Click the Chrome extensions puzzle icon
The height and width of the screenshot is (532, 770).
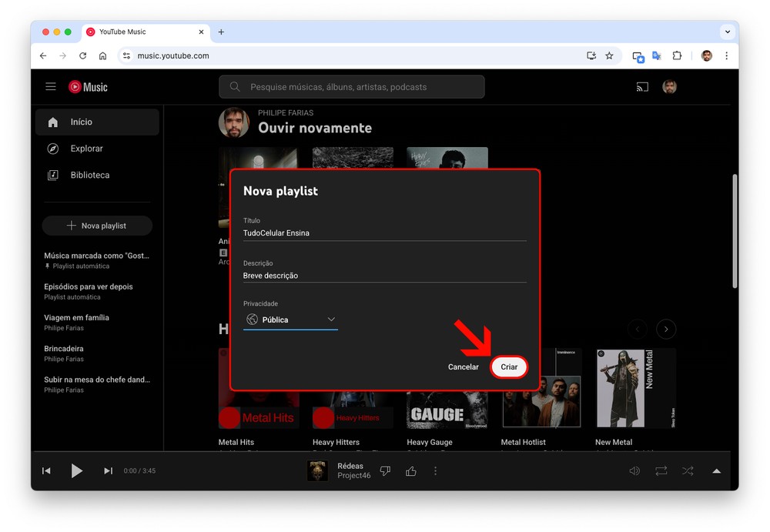pos(677,56)
